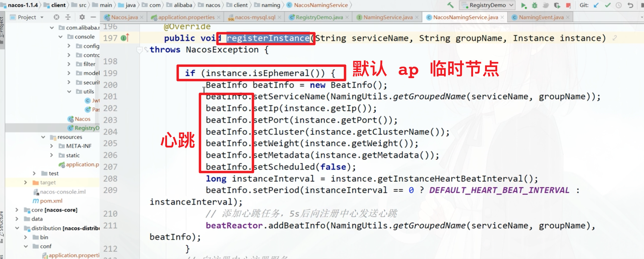Expand the bin folder

(x=26, y=237)
